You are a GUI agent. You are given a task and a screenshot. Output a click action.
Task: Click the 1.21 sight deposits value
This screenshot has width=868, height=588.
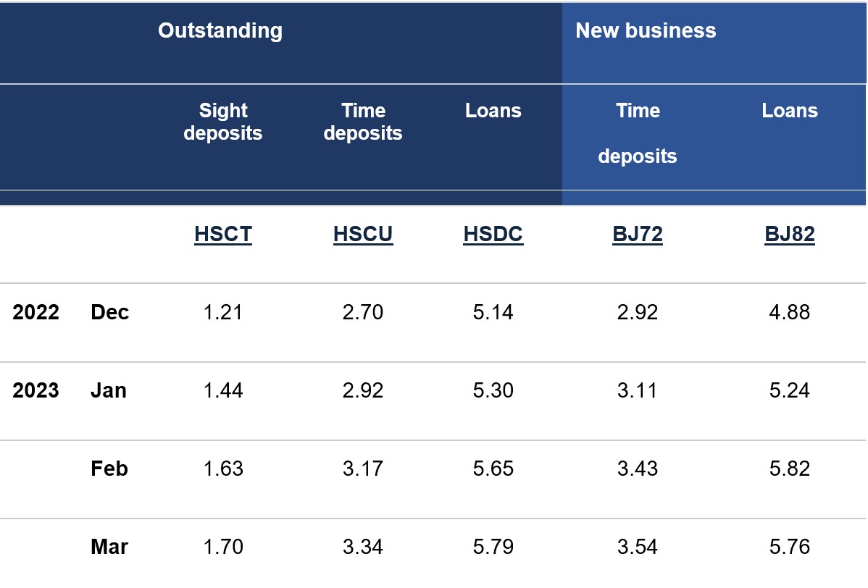[x=223, y=313]
